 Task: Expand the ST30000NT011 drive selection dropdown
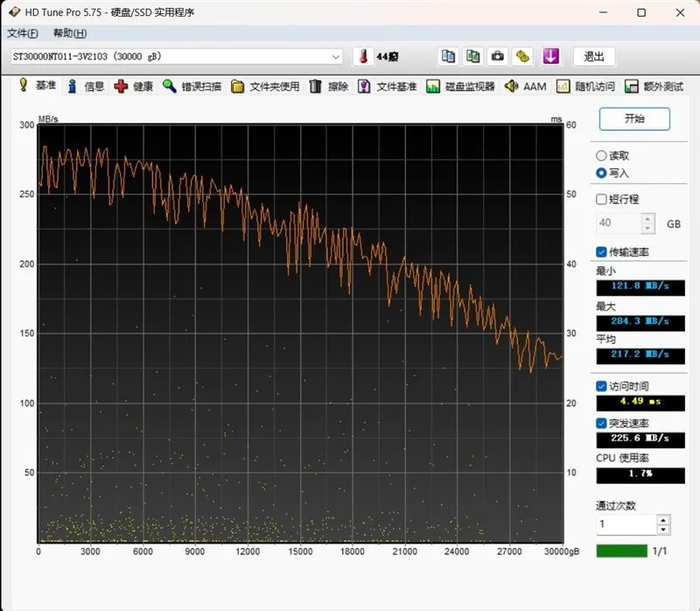pyautogui.click(x=336, y=57)
